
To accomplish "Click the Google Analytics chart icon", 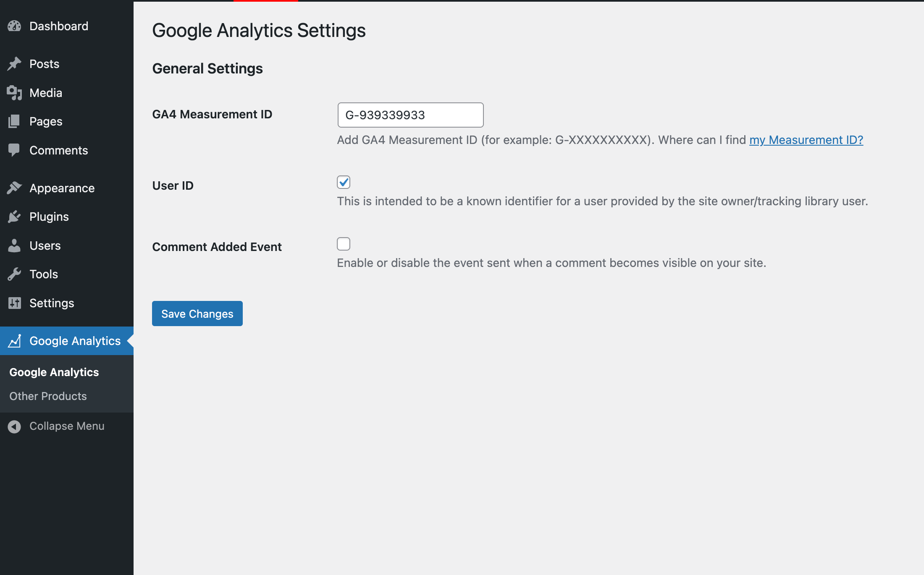I will pyautogui.click(x=14, y=341).
